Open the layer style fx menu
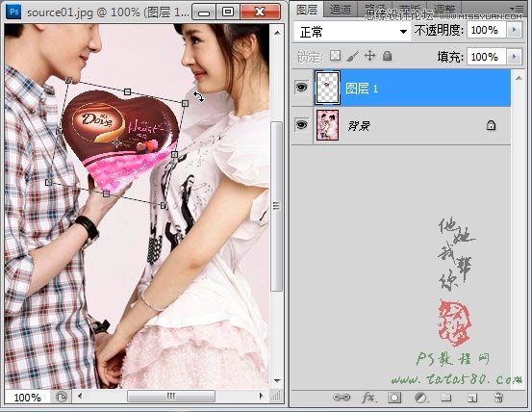 click(368, 397)
